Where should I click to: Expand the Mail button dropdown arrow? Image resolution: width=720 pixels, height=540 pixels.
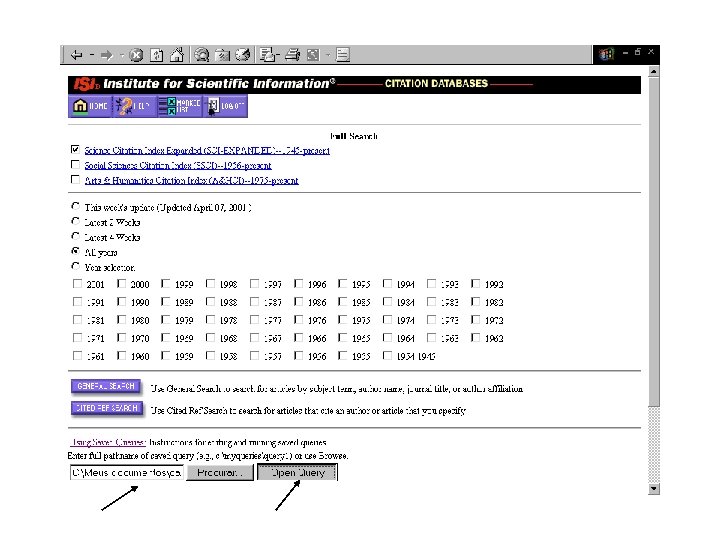pos(277,55)
